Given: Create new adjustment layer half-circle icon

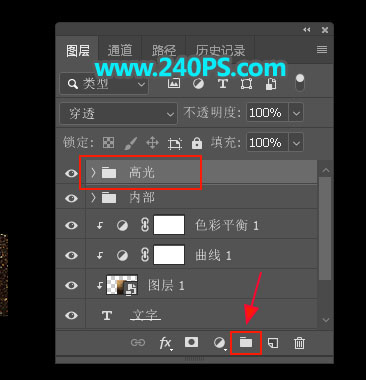Looking at the screenshot, I should [x=219, y=343].
